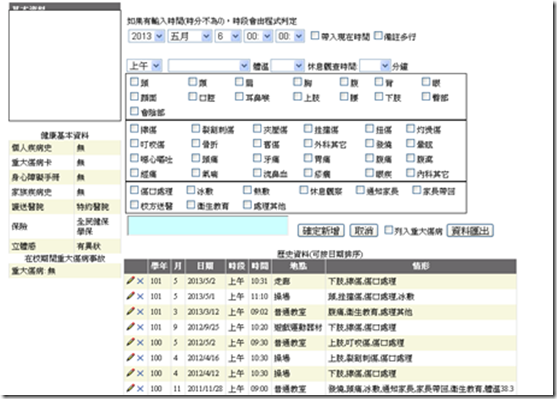The image size is (557, 399).
Task: Edit the 2013/5/1 record with pencil icon
Action: tap(130, 296)
